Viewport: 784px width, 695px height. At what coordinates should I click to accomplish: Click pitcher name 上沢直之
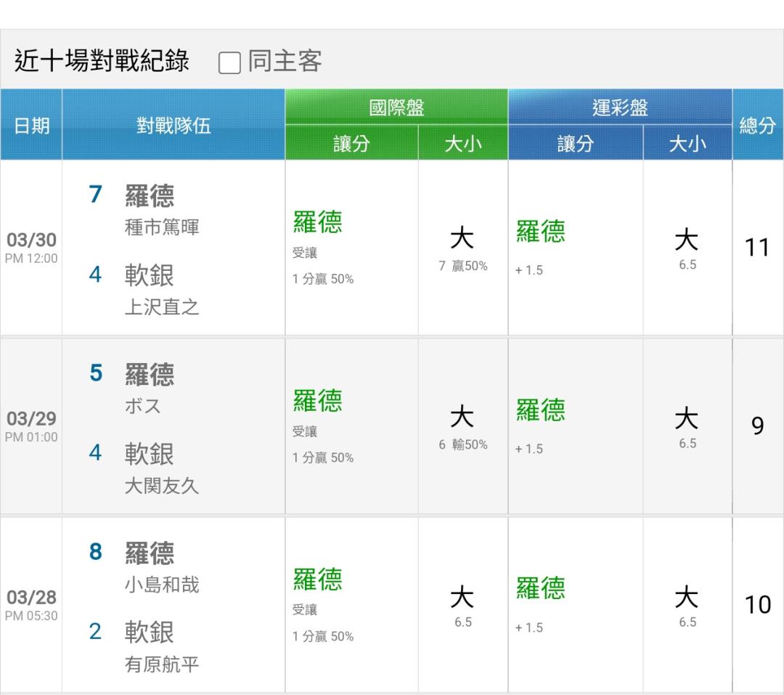click(162, 306)
